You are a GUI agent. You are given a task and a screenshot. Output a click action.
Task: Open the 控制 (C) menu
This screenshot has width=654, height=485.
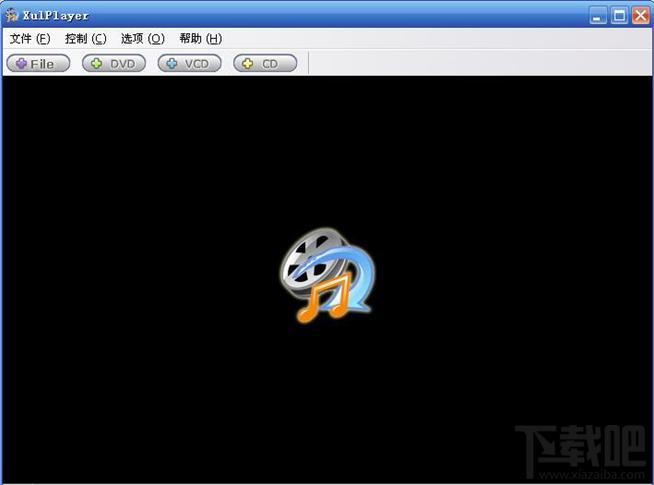86,39
